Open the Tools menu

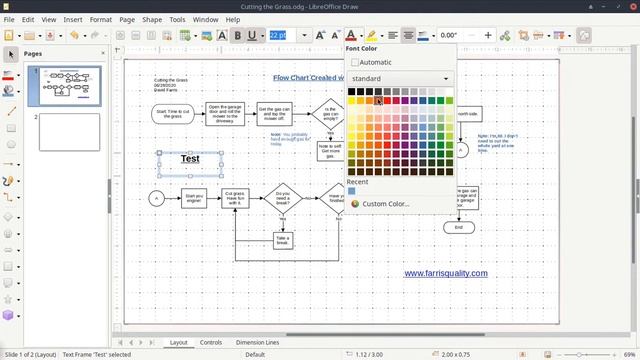pos(177,20)
